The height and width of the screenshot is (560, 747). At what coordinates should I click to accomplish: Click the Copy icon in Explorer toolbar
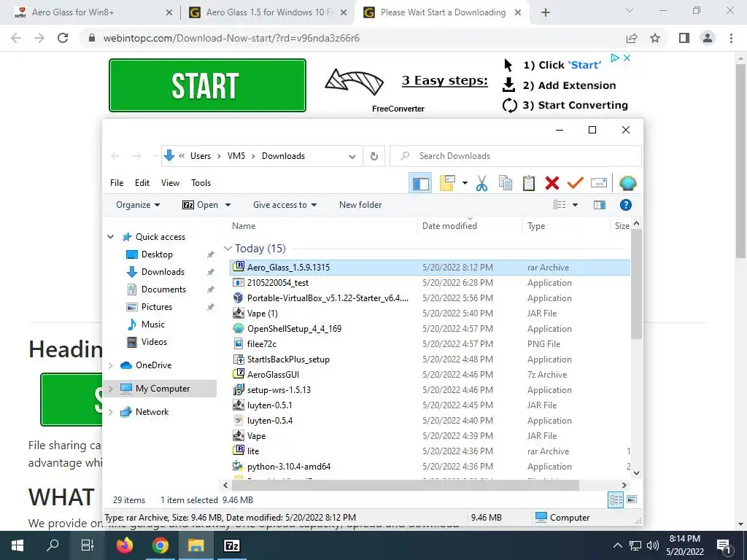[x=505, y=183]
